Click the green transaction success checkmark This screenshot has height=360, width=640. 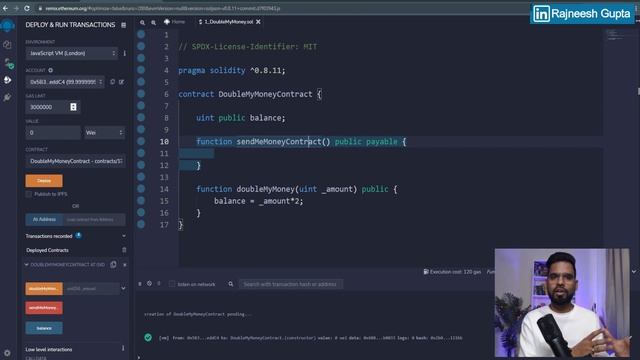click(148, 338)
